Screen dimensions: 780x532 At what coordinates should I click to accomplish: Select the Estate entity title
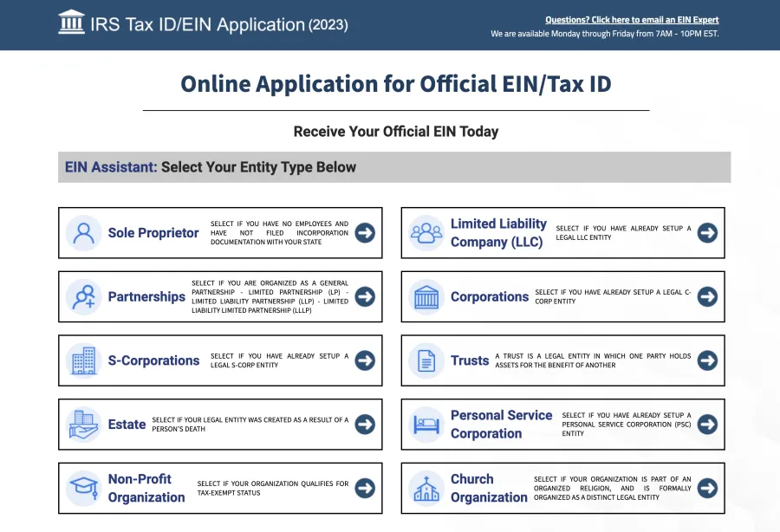127,424
